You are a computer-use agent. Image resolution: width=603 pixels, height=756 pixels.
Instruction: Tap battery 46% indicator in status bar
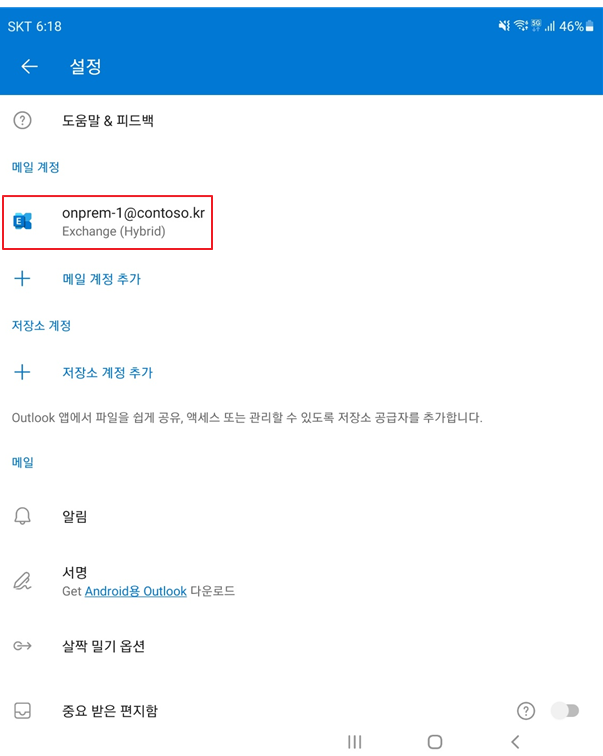576,26
